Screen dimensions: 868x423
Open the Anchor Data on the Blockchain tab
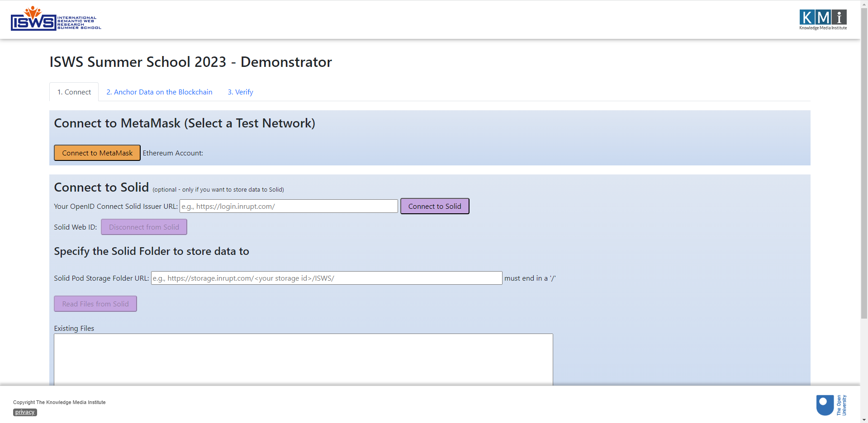click(159, 92)
